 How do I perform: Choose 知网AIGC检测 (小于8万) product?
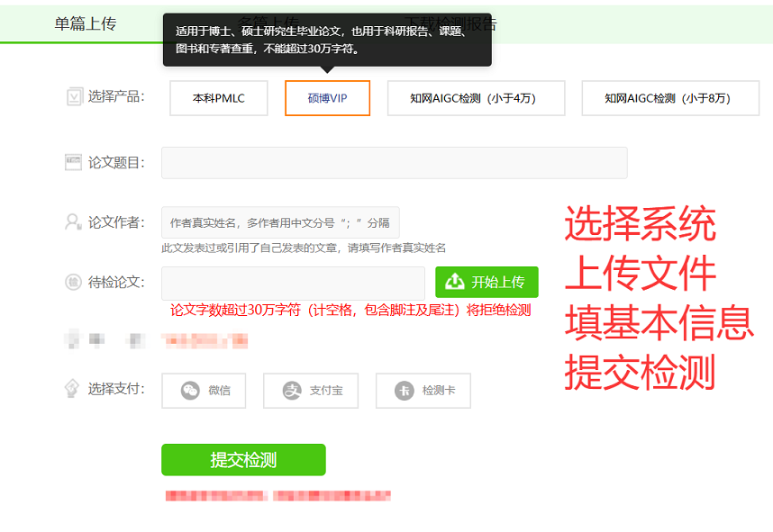coord(670,98)
